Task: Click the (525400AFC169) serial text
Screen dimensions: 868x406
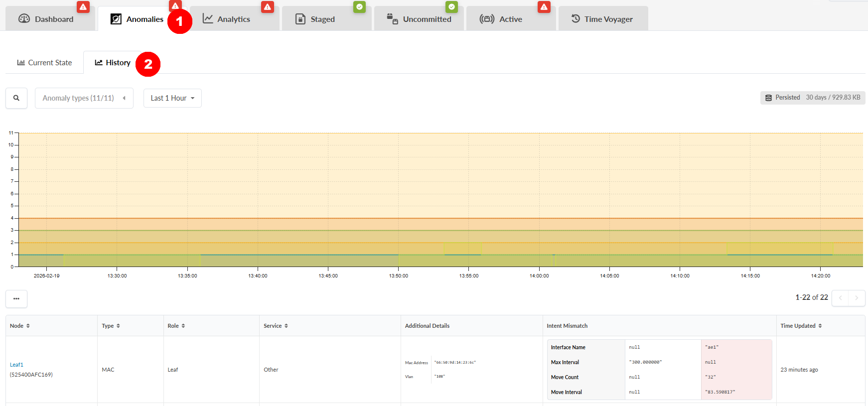Action: pos(31,375)
